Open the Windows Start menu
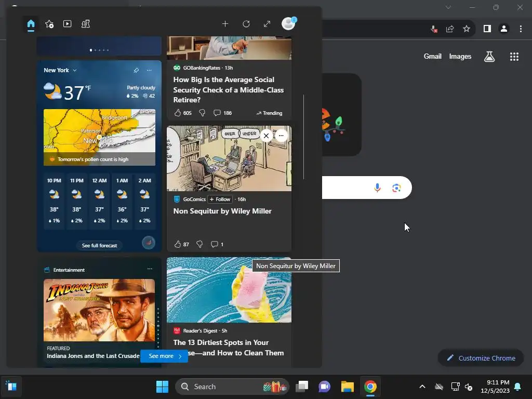The height and width of the screenshot is (399, 532). (162, 387)
